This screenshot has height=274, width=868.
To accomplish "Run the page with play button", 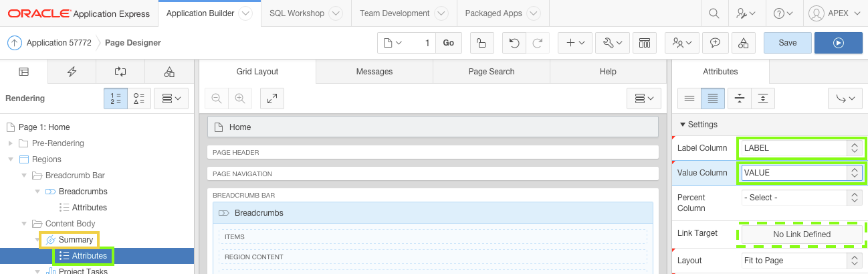I will click(838, 43).
